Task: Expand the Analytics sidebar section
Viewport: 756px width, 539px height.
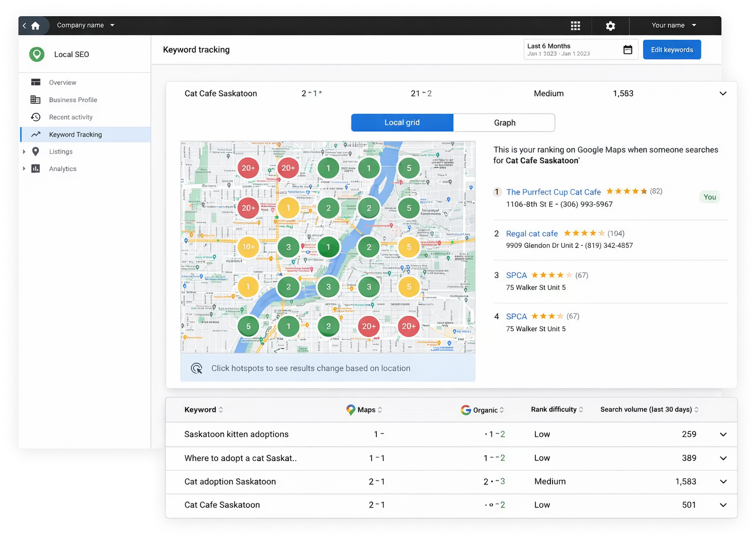Action: pyautogui.click(x=24, y=168)
